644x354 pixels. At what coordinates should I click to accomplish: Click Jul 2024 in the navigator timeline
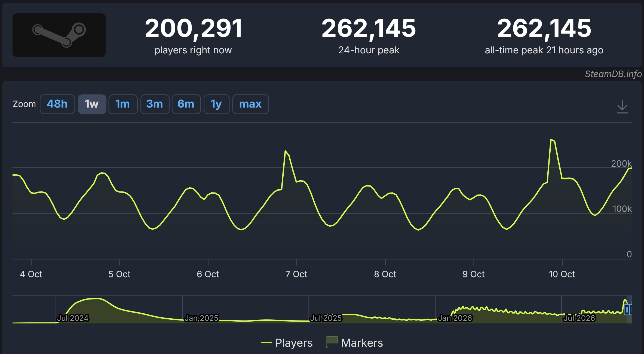coord(73,318)
